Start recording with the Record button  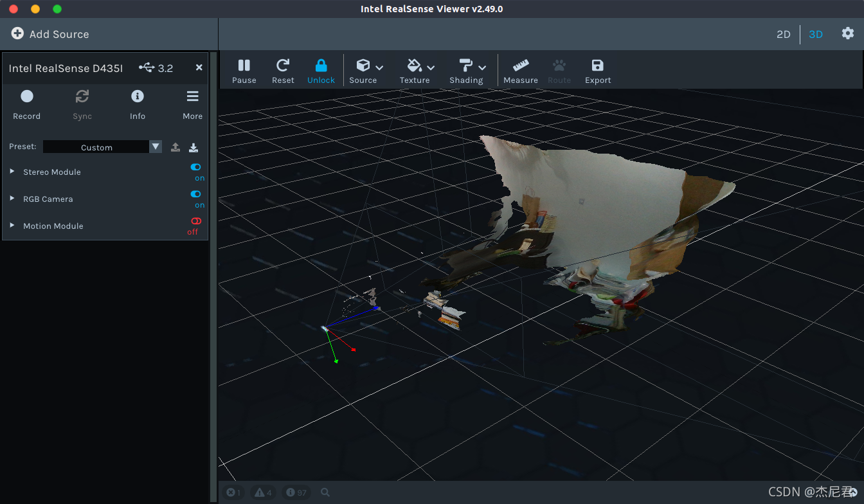27,104
